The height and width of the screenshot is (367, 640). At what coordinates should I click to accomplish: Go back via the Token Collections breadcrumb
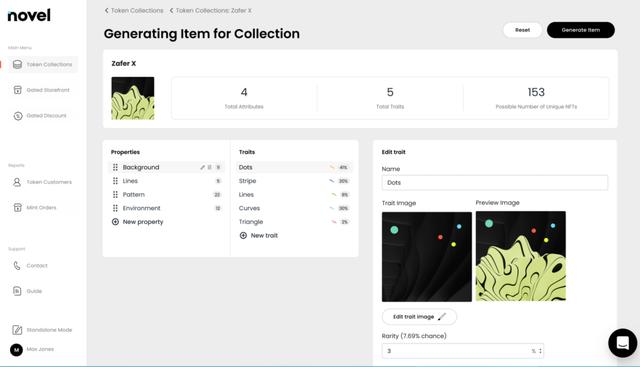[x=134, y=11]
